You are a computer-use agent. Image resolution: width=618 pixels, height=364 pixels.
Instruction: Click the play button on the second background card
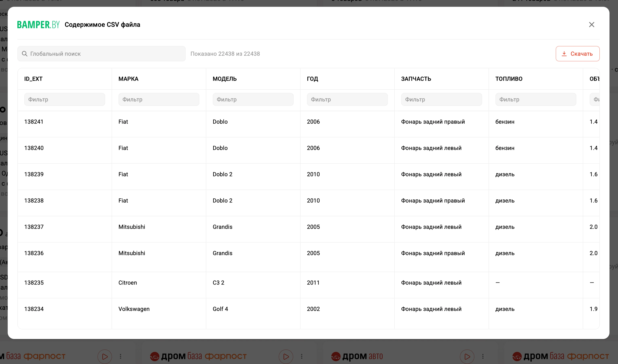[286, 356]
